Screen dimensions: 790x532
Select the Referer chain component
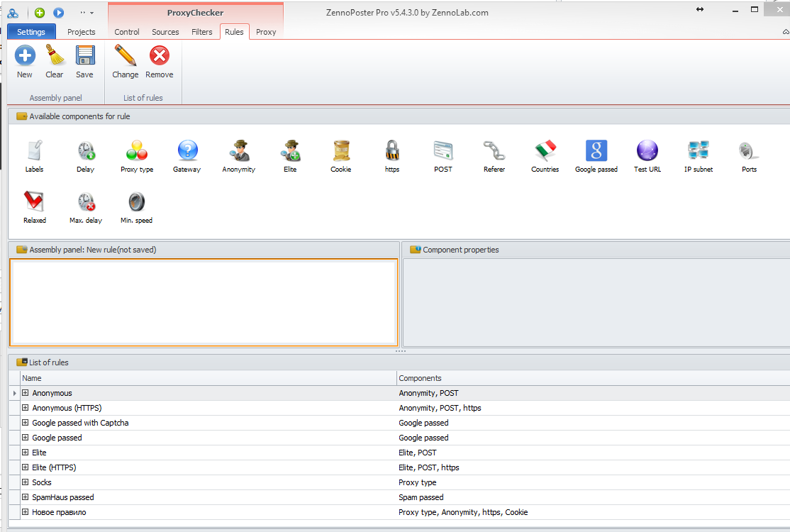coord(494,156)
